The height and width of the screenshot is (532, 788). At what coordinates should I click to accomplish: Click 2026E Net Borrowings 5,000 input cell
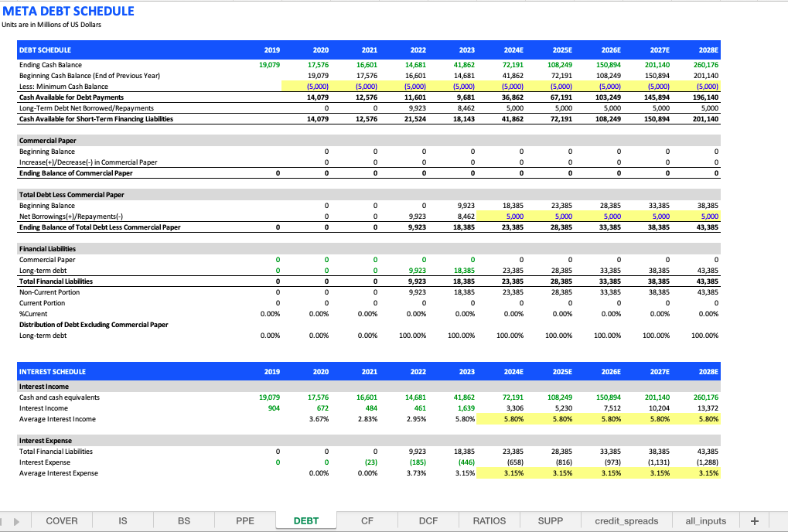click(x=598, y=217)
